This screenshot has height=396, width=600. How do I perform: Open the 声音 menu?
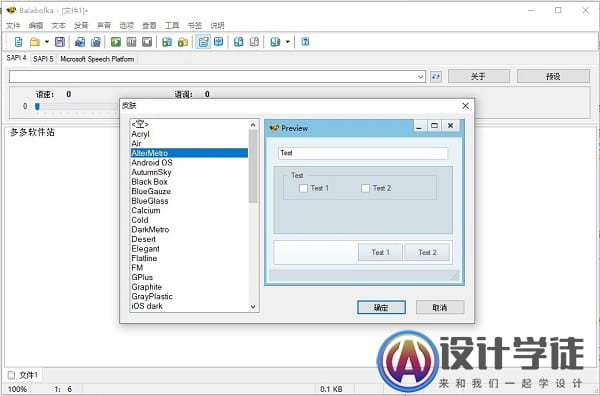[103, 25]
